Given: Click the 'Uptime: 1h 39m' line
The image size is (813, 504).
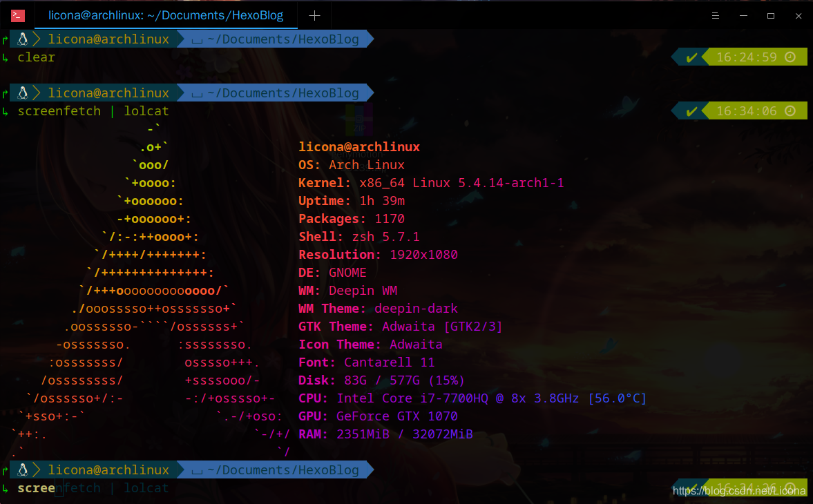Looking at the screenshot, I should coord(352,201).
